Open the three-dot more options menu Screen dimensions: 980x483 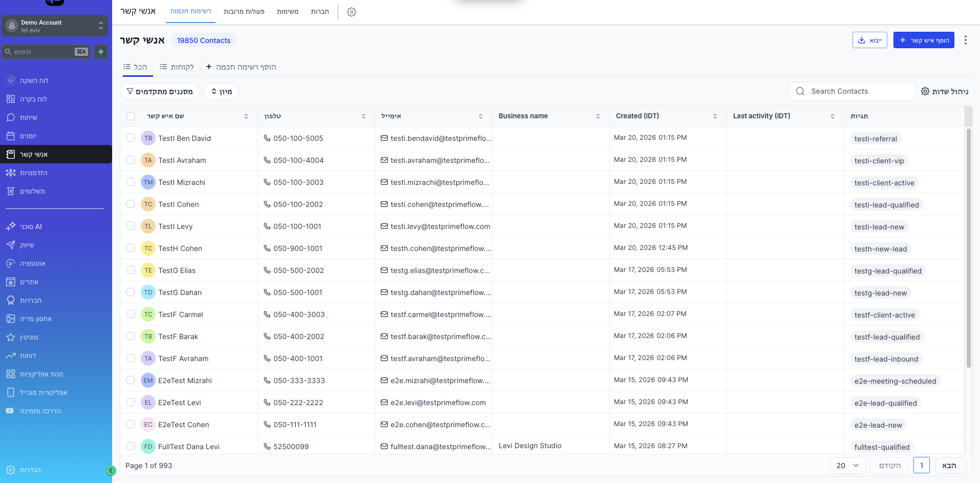coord(966,40)
